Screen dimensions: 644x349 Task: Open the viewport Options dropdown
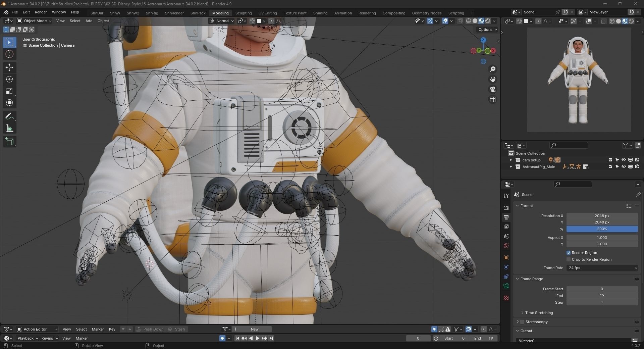487,30
